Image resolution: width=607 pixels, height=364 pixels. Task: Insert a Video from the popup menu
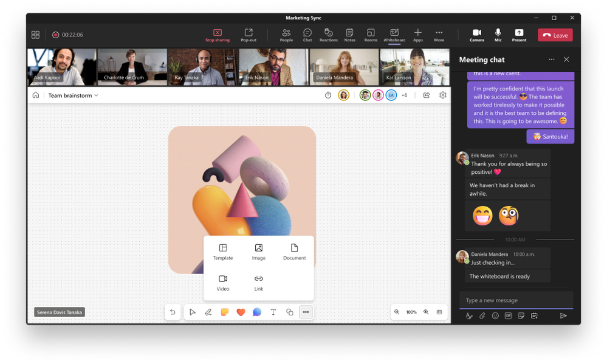coord(223,283)
